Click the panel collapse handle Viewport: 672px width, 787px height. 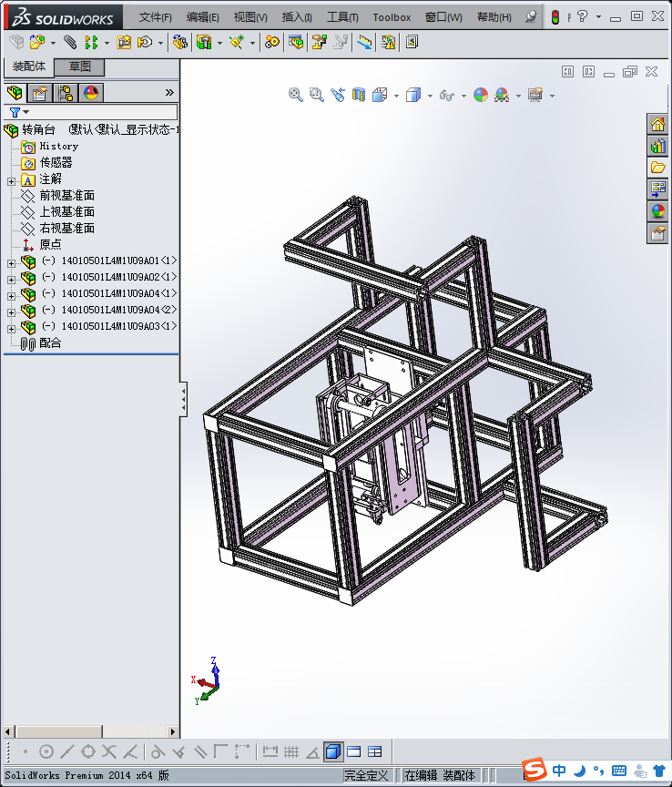184,400
